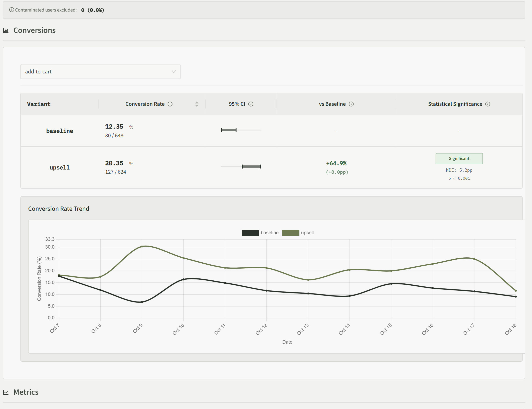
Task: Click the baseline data point at Oct 10
Action: coord(184,279)
